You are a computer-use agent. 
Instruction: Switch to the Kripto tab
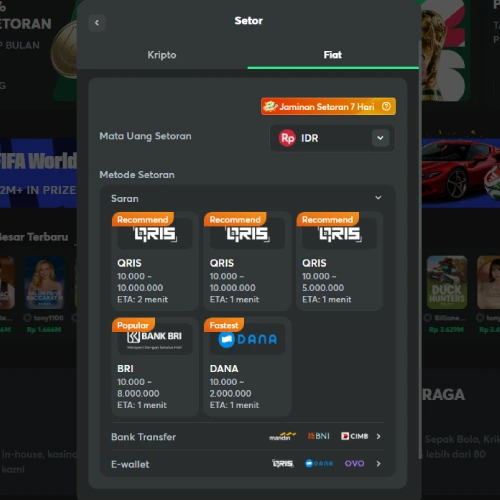pyautogui.click(x=162, y=55)
